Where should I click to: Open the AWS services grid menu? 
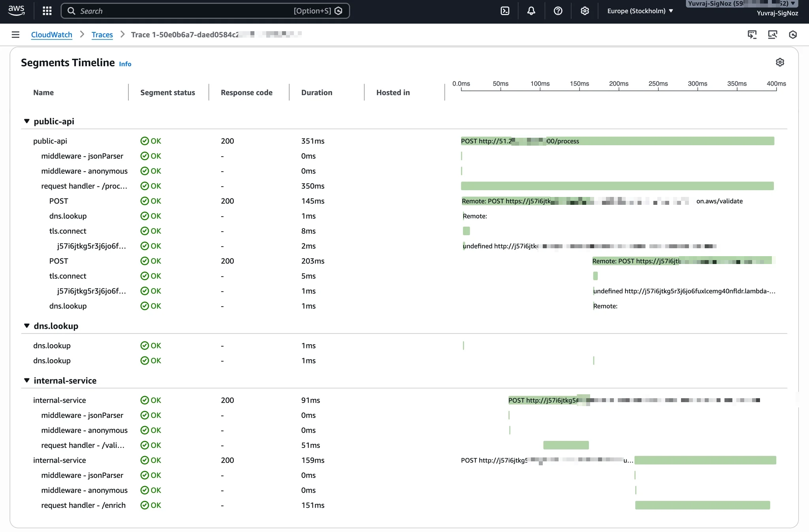[47, 11]
